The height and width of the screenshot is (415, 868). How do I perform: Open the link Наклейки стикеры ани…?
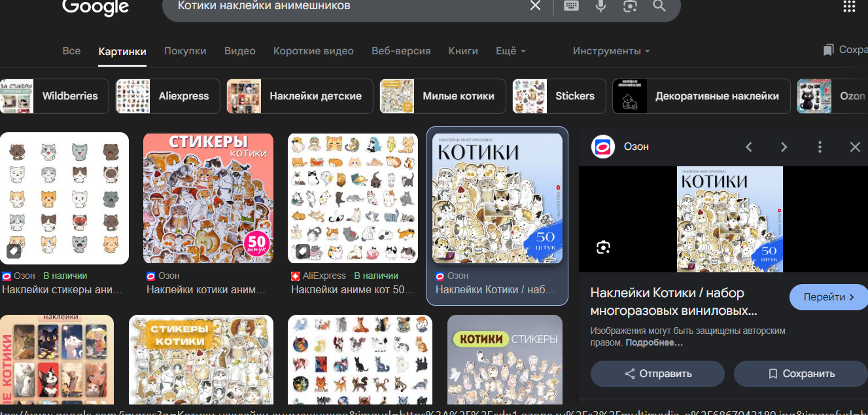(x=62, y=289)
